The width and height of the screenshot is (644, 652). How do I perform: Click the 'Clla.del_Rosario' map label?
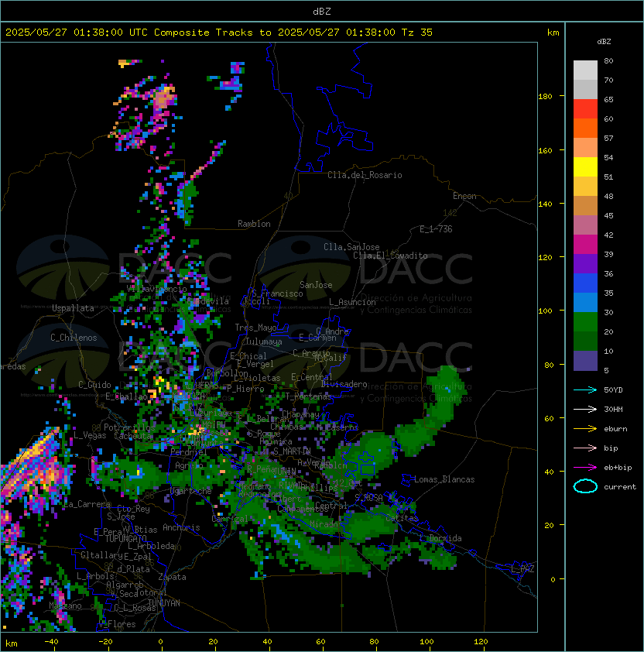[365, 175]
